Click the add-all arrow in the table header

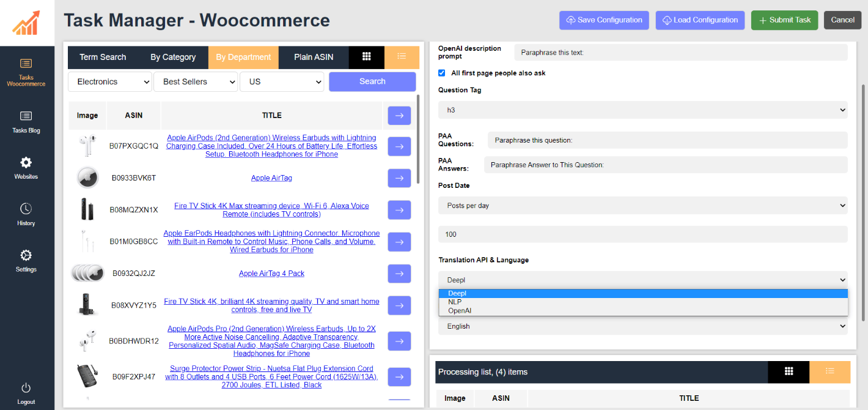coord(399,116)
